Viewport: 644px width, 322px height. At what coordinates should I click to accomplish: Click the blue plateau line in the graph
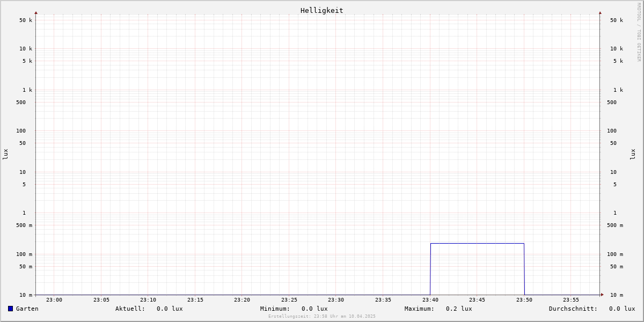click(477, 244)
